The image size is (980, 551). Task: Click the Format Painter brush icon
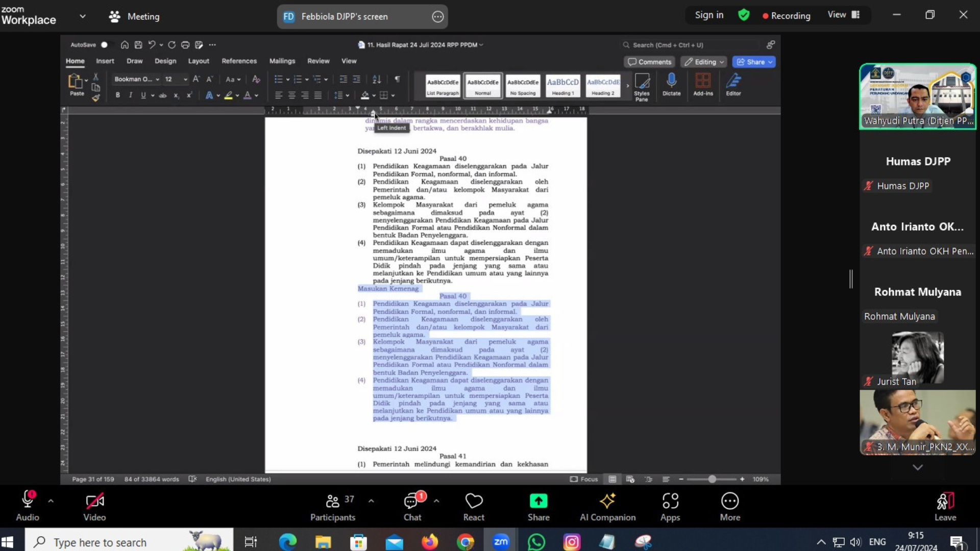coord(95,97)
